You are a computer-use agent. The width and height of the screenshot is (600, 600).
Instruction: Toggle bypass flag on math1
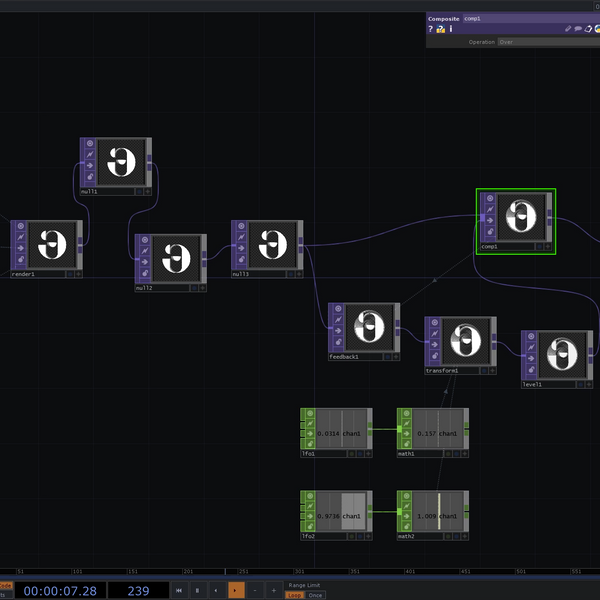tap(407, 434)
